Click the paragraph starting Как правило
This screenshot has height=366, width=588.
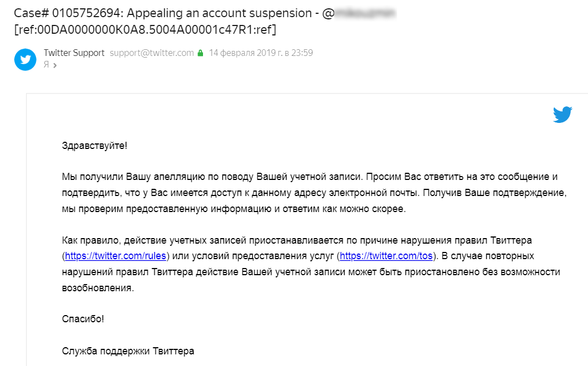(x=311, y=264)
